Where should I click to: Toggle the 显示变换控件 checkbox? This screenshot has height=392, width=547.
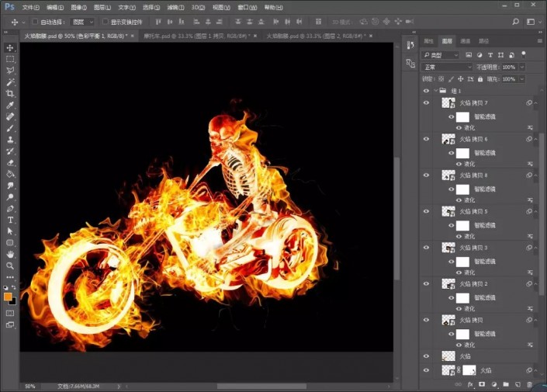[105, 22]
